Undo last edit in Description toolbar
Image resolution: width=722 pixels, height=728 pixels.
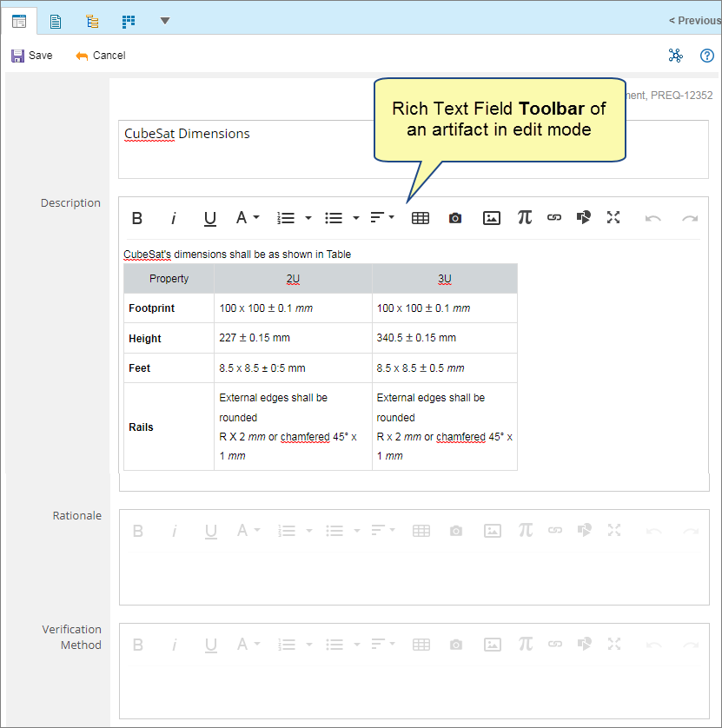point(653,218)
